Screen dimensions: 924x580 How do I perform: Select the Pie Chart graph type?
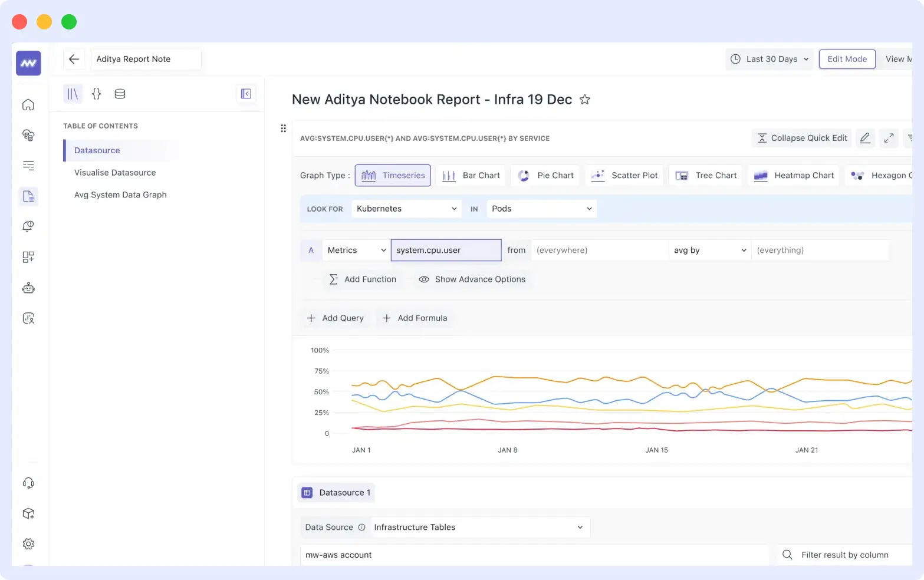[x=545, y=175]
